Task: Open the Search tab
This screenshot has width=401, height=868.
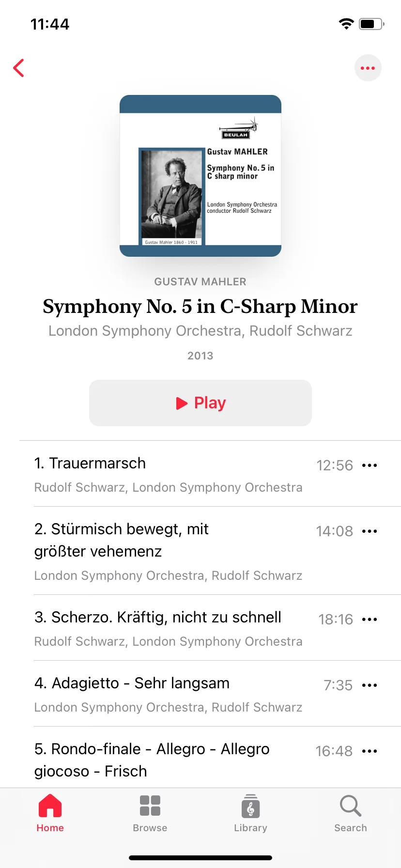Action: pyautogui.click(x=351, y=813)
